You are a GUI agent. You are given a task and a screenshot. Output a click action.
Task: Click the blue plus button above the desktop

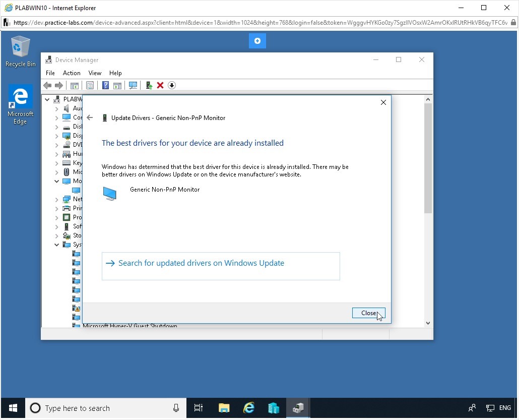[x=257, y=41]
